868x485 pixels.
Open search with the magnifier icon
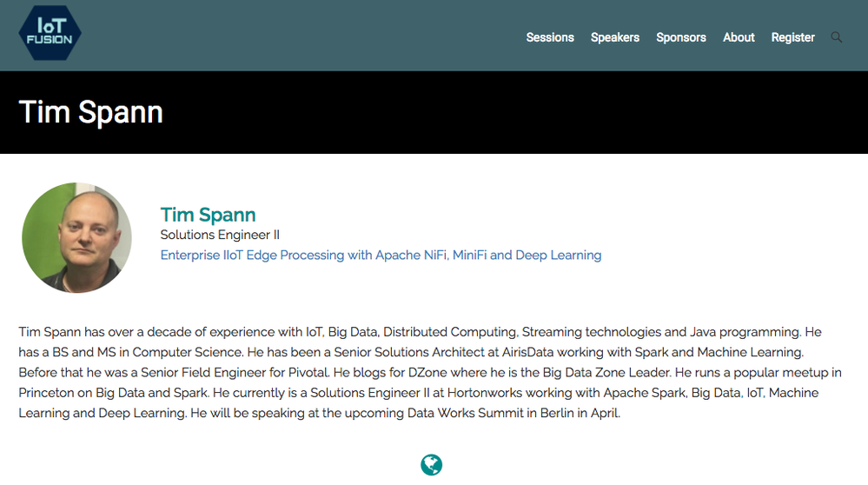837,37
